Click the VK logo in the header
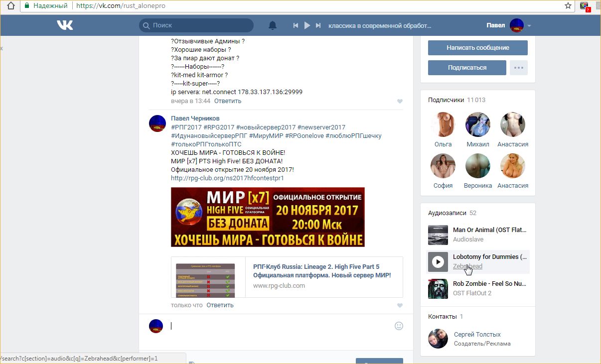This screenshot has height=364, width=601. 65,25
